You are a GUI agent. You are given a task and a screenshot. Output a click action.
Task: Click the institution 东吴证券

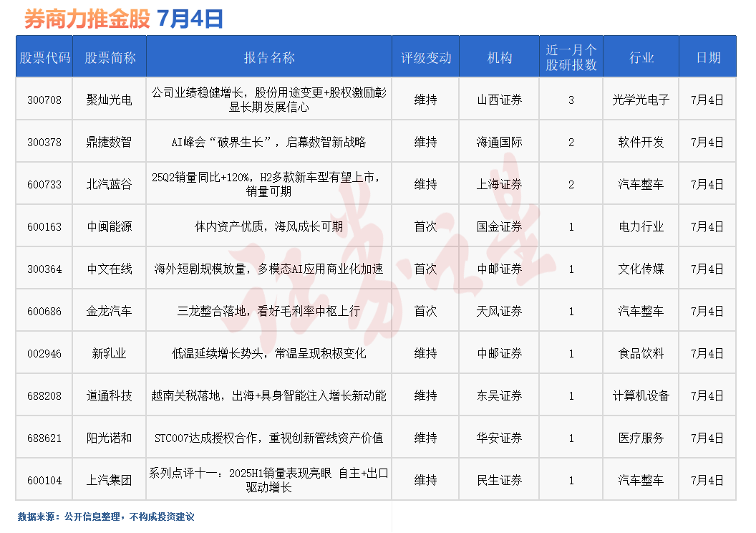pos(500,396)
